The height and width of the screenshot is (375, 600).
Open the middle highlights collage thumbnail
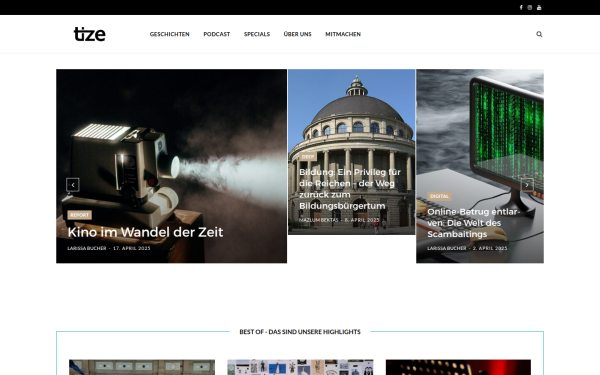[300, 367]
